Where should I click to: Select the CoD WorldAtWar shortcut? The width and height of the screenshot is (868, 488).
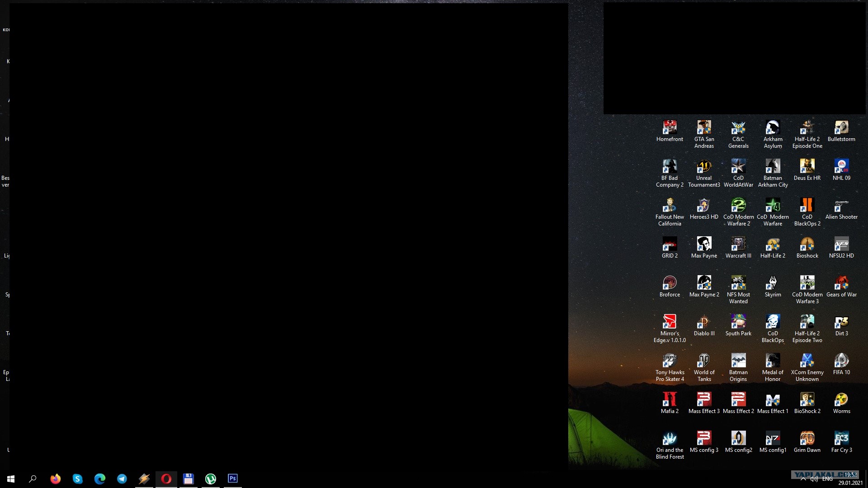tap(738, 173)
